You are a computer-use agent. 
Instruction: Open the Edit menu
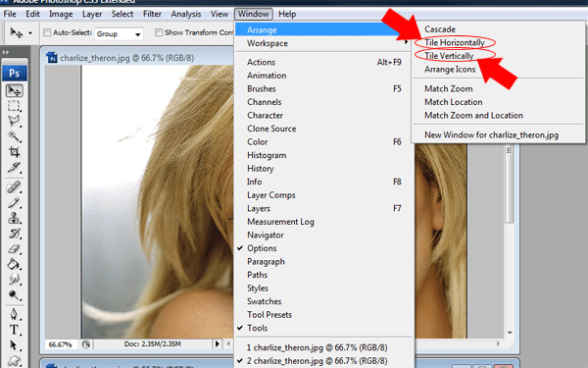[32, 14]
